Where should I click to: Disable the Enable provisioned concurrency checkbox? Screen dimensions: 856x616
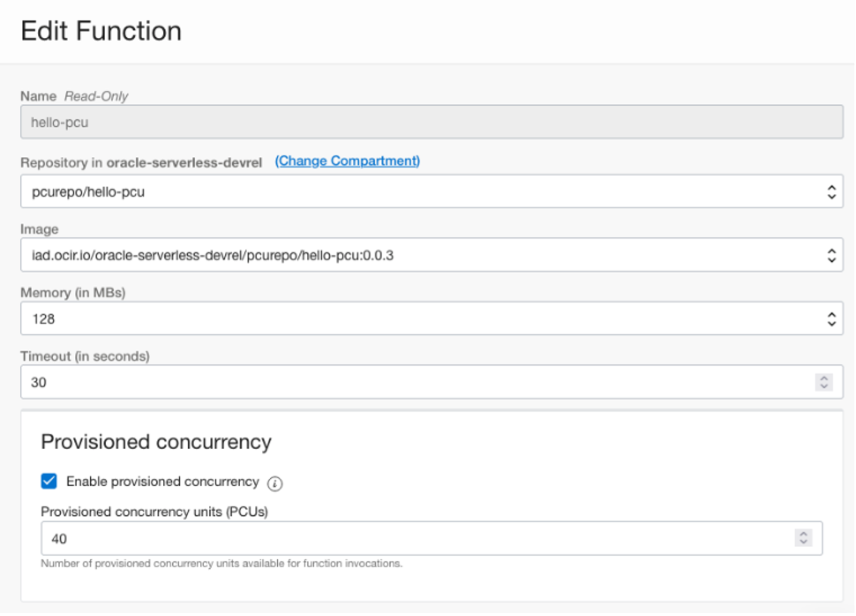click(48, 482)
